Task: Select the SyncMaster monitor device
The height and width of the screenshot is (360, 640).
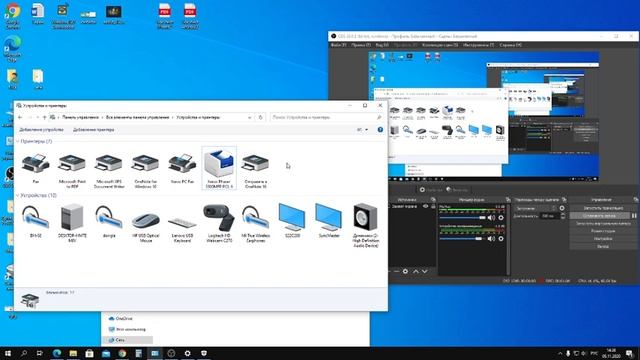Action: (329, 220)
